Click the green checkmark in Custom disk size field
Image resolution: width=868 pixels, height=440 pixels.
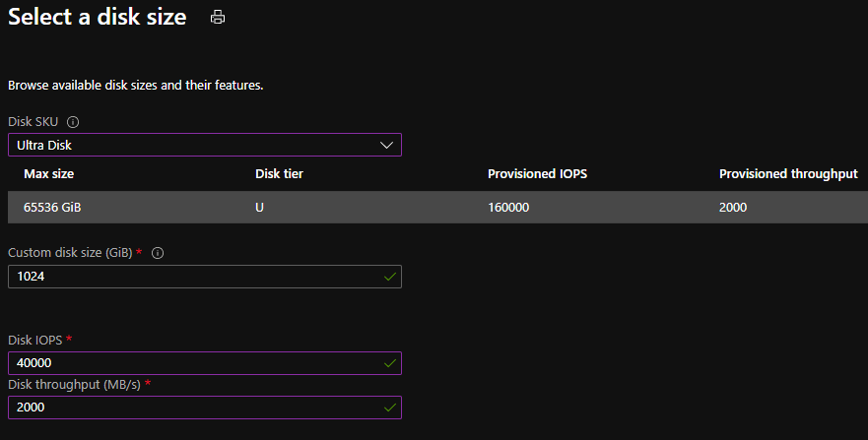tap(389, 277)
